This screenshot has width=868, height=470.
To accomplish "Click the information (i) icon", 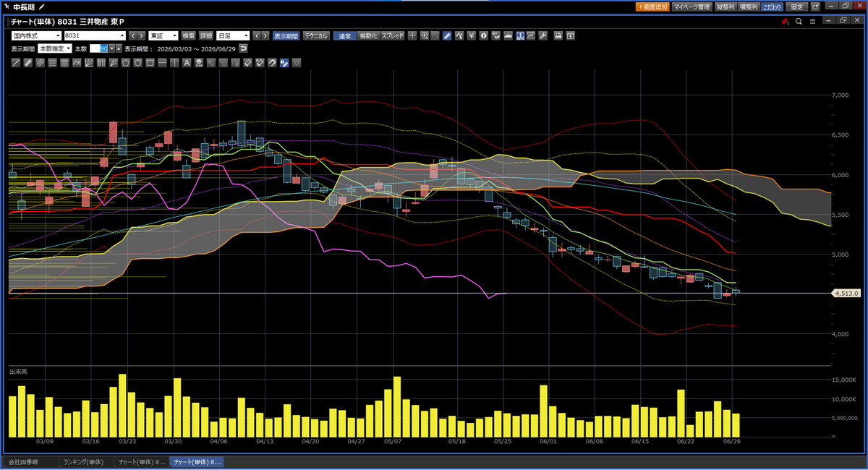I will tap(483, 35).
